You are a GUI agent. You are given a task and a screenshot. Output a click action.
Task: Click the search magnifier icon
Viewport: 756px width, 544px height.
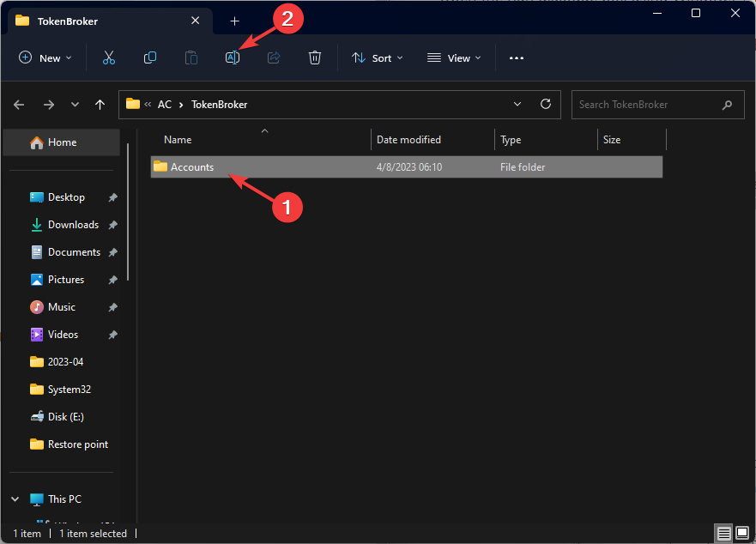coord(727,105)
